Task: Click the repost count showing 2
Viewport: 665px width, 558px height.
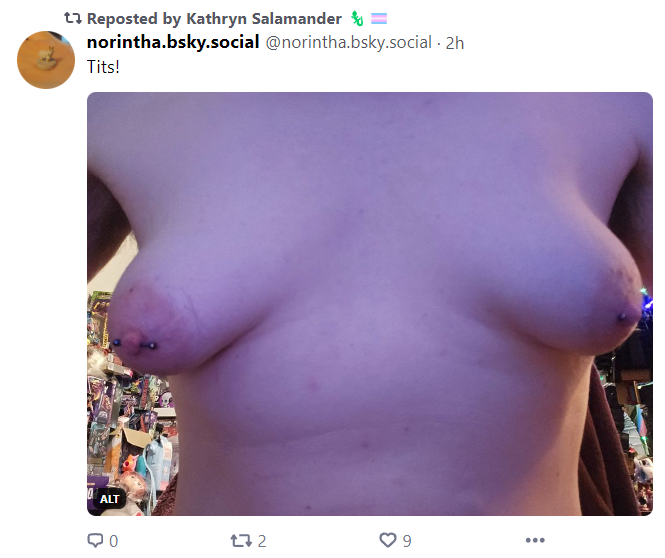Action: (x=262, y=541)
